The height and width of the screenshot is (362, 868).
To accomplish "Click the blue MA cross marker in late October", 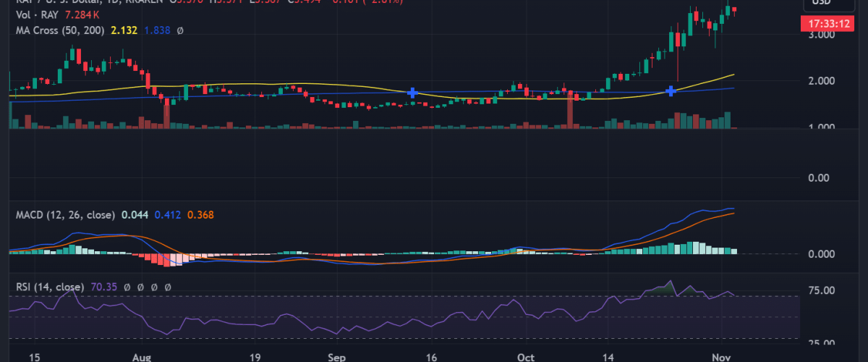I will tap(671, 90).
